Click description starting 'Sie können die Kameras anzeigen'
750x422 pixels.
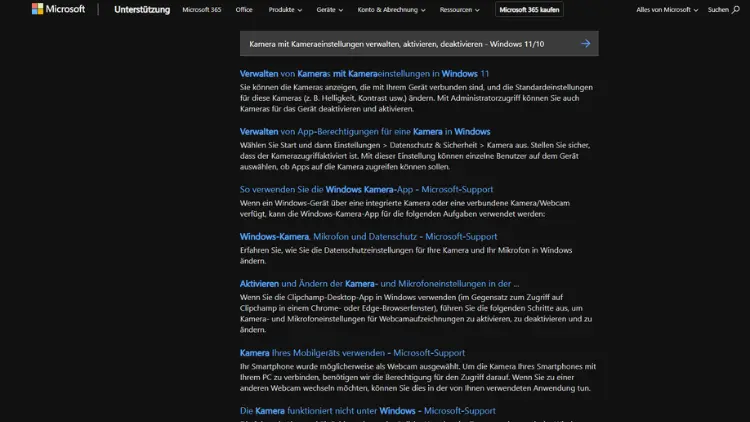pos(416,98)
